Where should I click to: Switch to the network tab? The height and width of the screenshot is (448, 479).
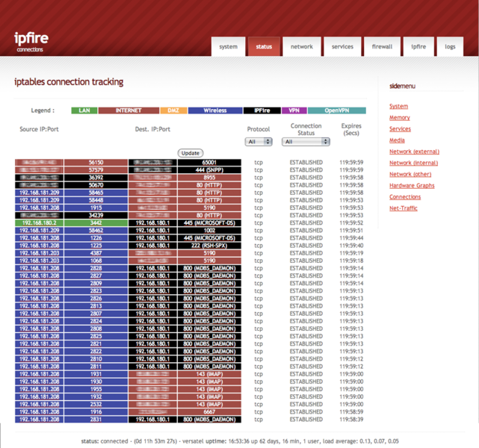(x=302, y=46)
